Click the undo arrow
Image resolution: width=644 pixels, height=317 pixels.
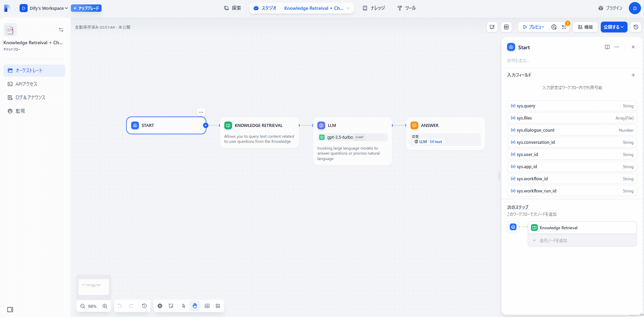pos(120,306)
